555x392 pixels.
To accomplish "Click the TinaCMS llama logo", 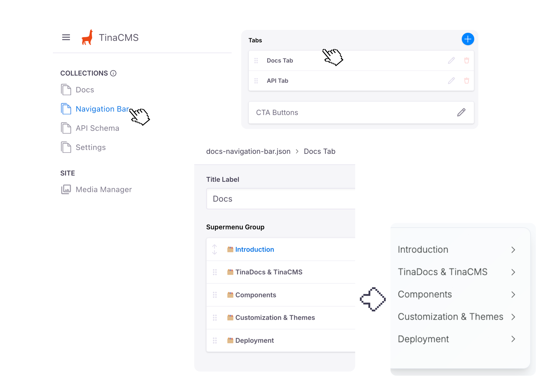I will click(x=87, y=37).
